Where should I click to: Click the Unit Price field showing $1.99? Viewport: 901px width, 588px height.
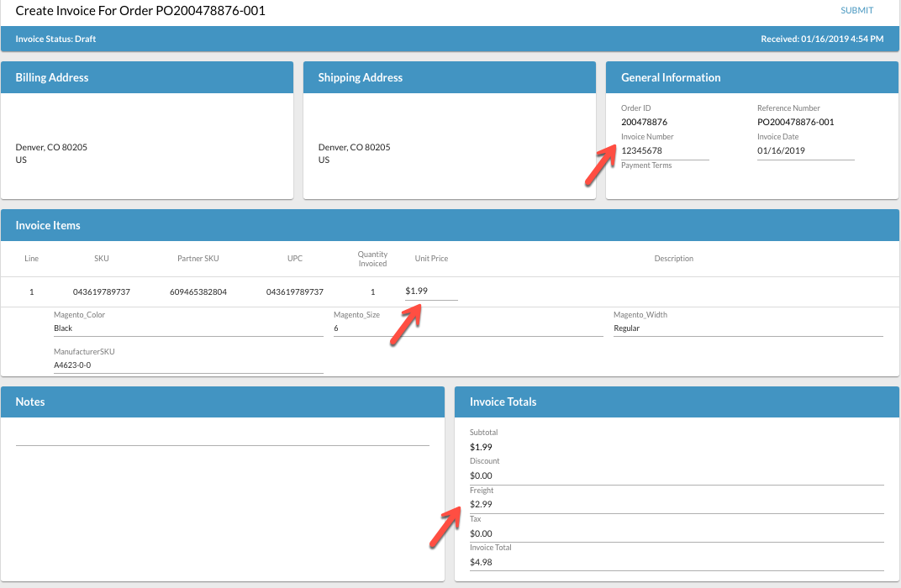[430, 291]
